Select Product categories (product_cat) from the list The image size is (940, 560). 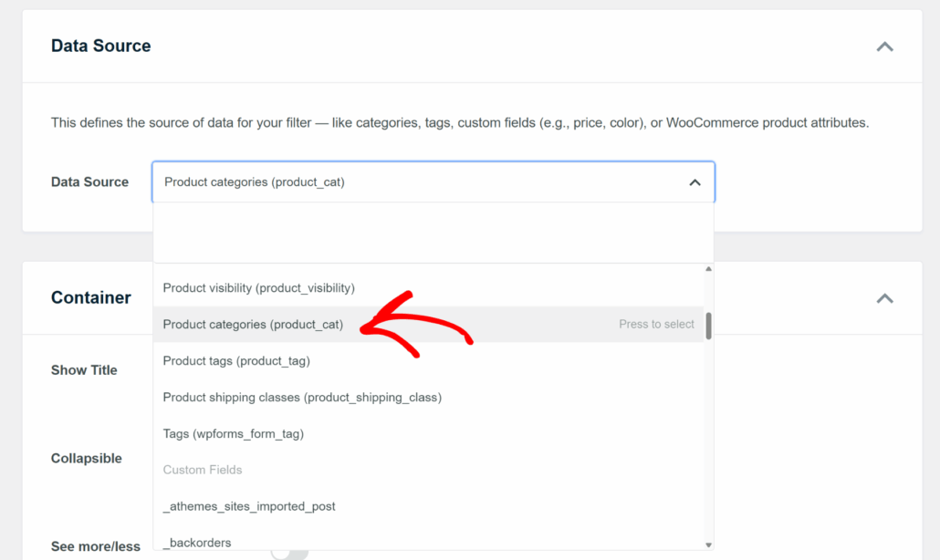(x=256, y=324)
